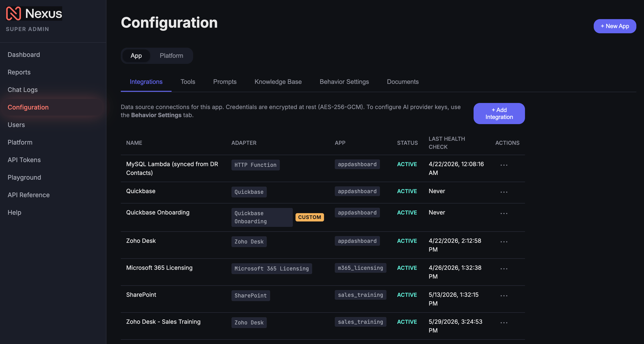Click the + New App button
Screen dimensions: 644x344
[x=615, y=26]
